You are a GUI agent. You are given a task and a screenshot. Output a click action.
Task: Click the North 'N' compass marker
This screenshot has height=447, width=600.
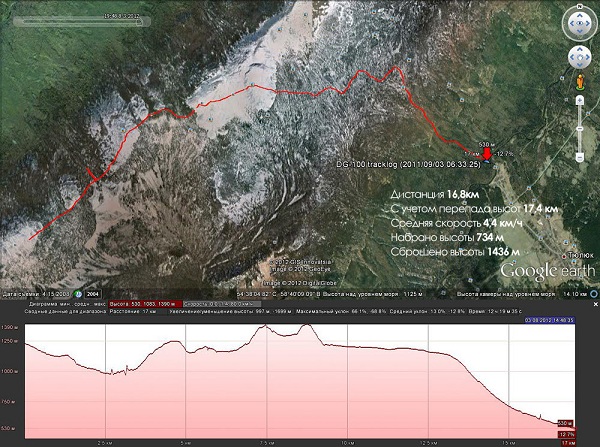(579, 6)
